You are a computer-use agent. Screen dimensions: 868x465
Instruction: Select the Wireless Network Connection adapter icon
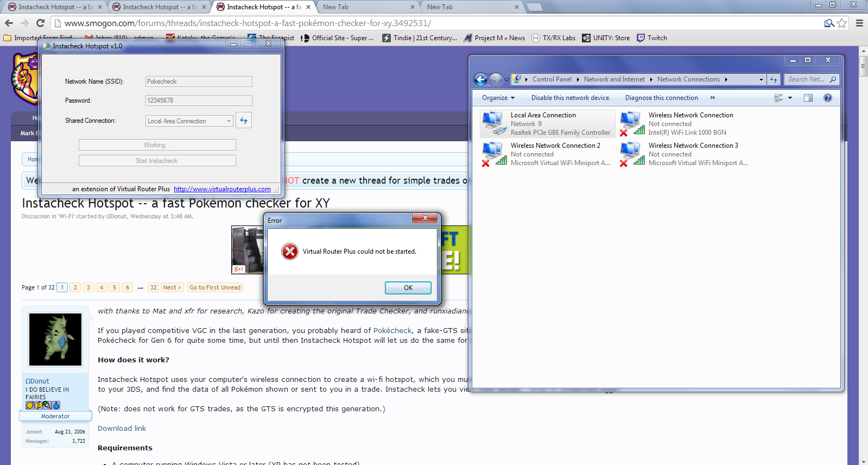632,123
